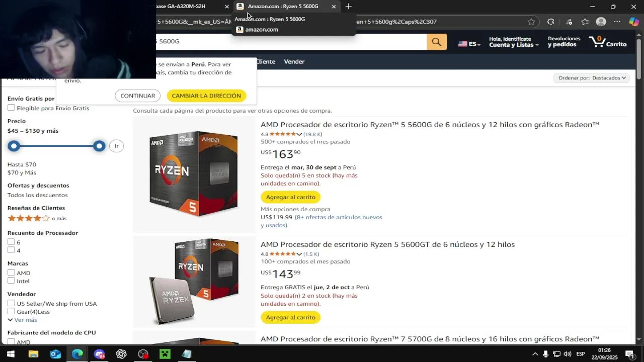Check Elegible para Envío Gratis checkbox

[x=11, y=108]
